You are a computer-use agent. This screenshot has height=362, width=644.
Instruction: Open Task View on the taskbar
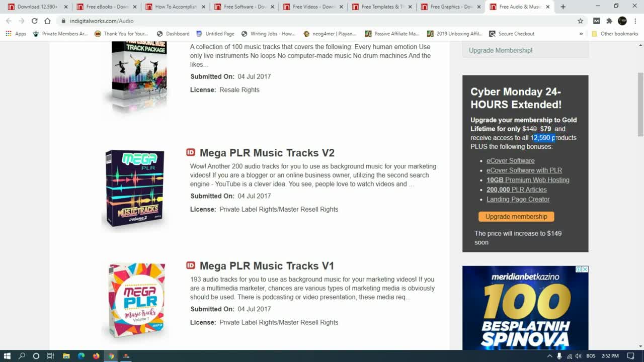point(50,356)
